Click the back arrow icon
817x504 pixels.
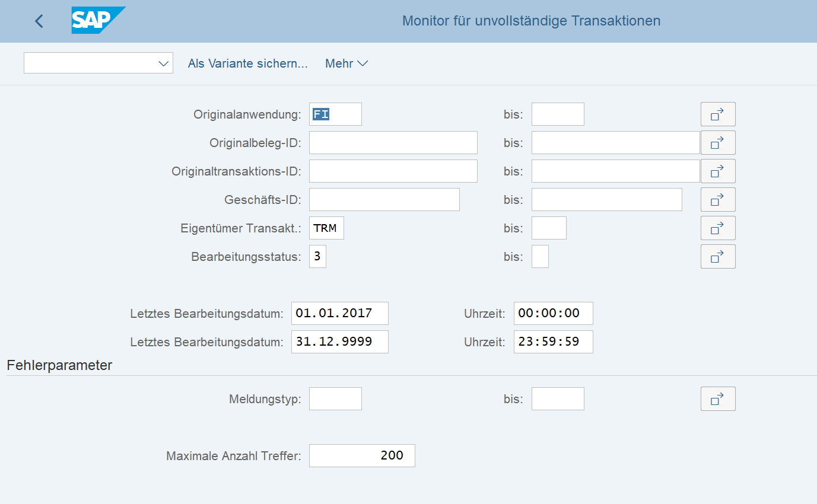point(39,21)
